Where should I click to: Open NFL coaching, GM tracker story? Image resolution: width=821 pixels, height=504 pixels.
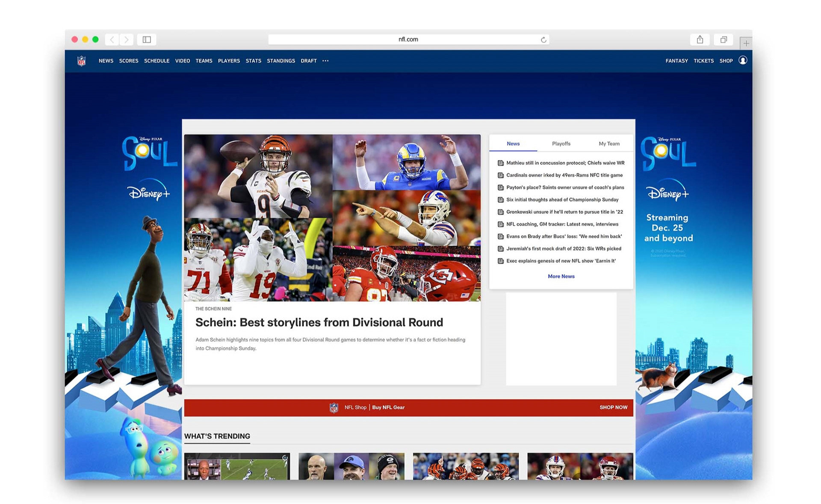562,224
